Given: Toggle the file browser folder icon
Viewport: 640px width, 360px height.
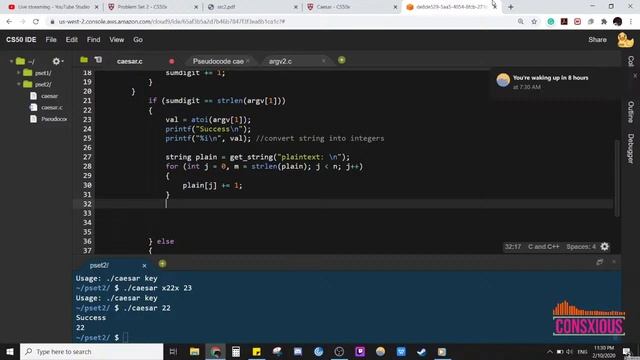Looking at the screenshot, I should [x=84, y=60].
